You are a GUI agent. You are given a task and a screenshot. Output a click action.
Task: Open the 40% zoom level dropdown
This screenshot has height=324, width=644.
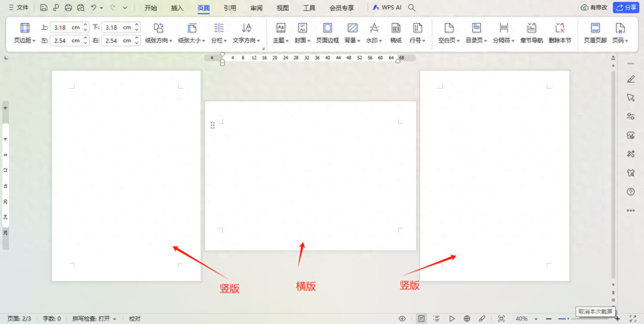[x=526, y=318]
